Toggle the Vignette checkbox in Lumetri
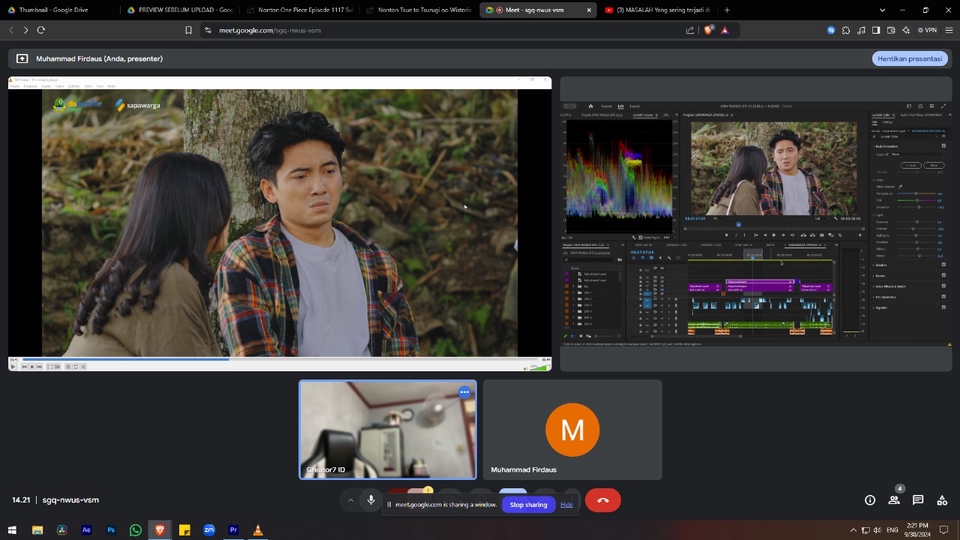The height and width of the screenshot is (540, 960). 943,307
